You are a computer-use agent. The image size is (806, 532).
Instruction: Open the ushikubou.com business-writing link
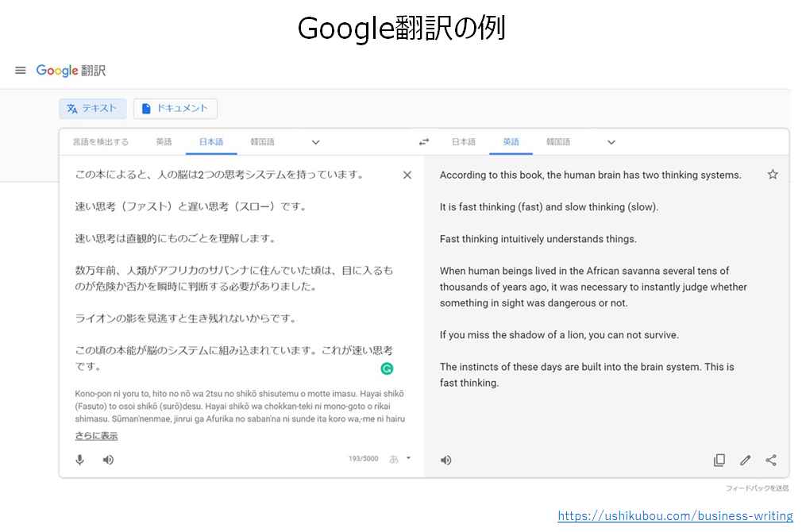pyautogui.click(x=675, y=516)
